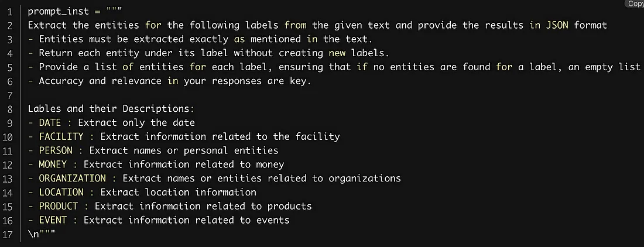Click the closing \n triple-quote text
Image resolution: width=644 pixels, height=247 pixels.
tap(42, 234)
